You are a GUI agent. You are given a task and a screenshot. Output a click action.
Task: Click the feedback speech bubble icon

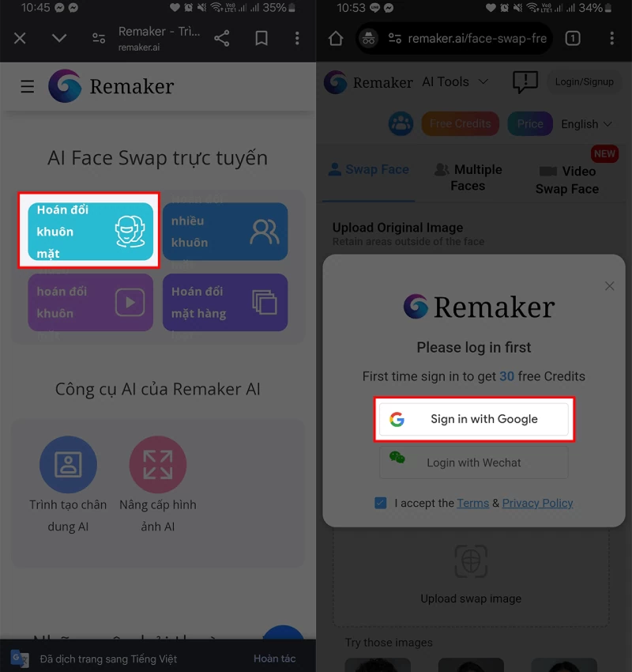click(525, 82)
